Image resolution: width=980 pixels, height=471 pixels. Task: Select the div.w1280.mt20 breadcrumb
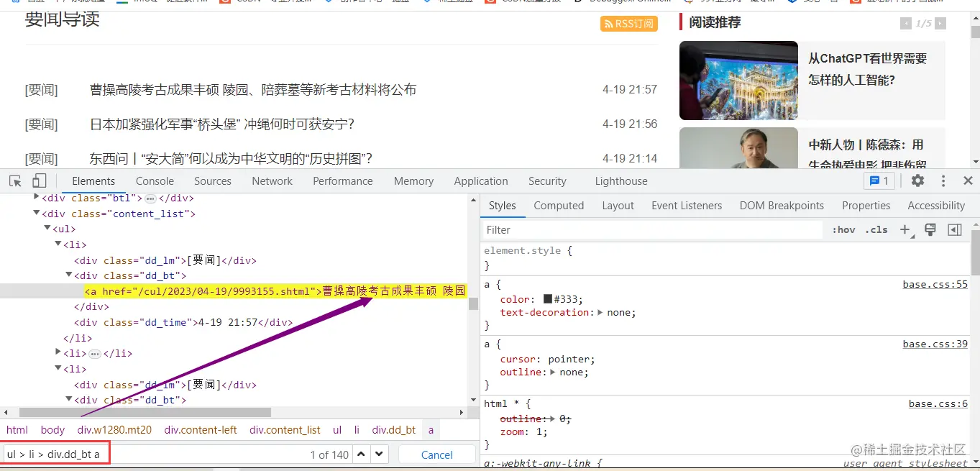114,430
